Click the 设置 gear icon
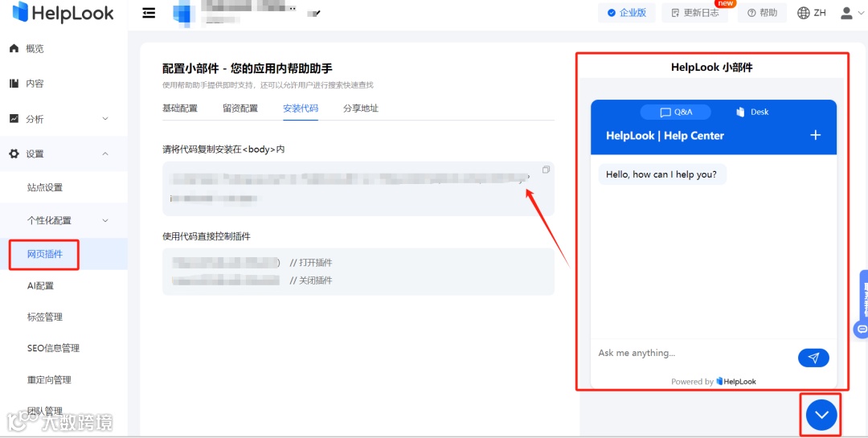This screenshot has width=868, height=438. coord(14,154)
